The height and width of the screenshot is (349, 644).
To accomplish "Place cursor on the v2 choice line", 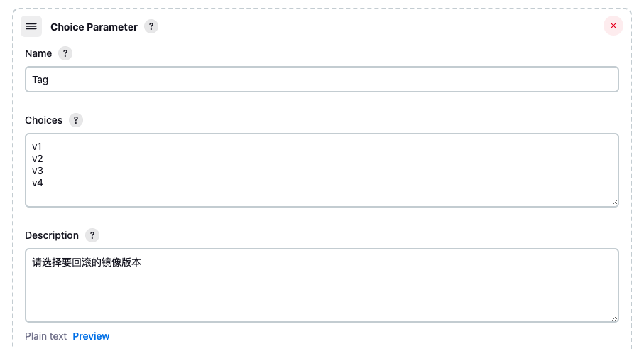I will 38,159.
